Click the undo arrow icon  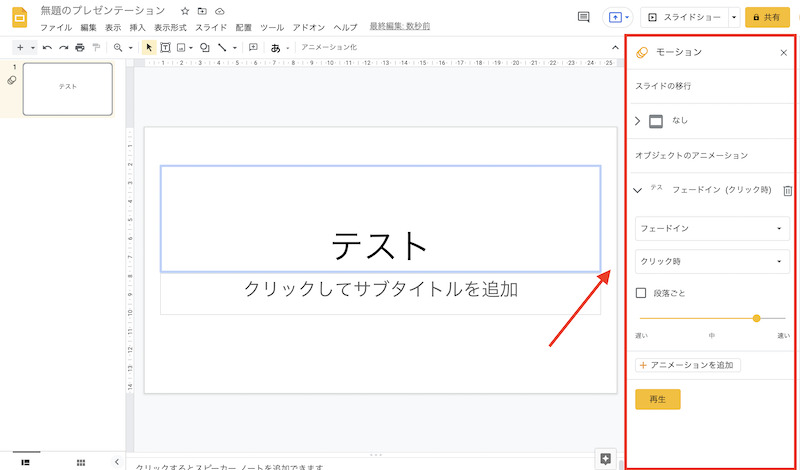point(47,47)
